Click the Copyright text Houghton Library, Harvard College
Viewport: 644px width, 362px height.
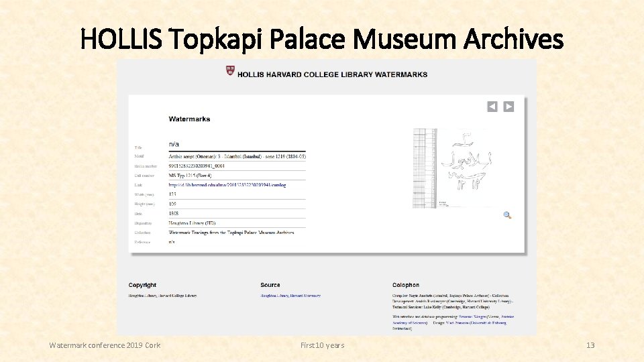click(162, 296)
